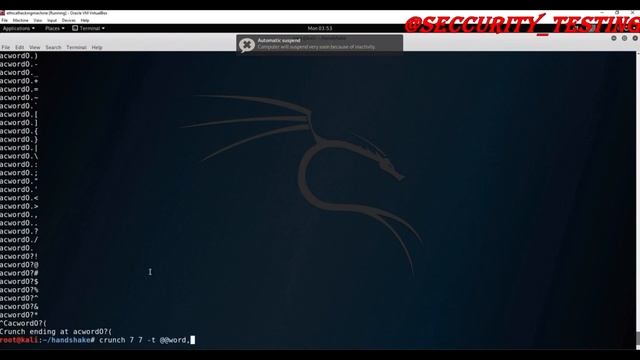Open VirtualBox Machine menu
Viewport: 640px width, 360px height.
coord(20,20)
